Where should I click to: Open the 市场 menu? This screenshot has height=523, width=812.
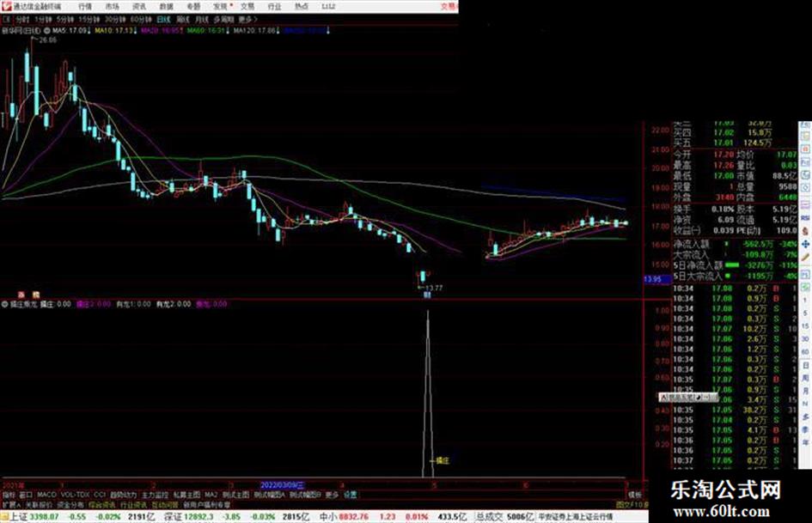coord(112,7)
